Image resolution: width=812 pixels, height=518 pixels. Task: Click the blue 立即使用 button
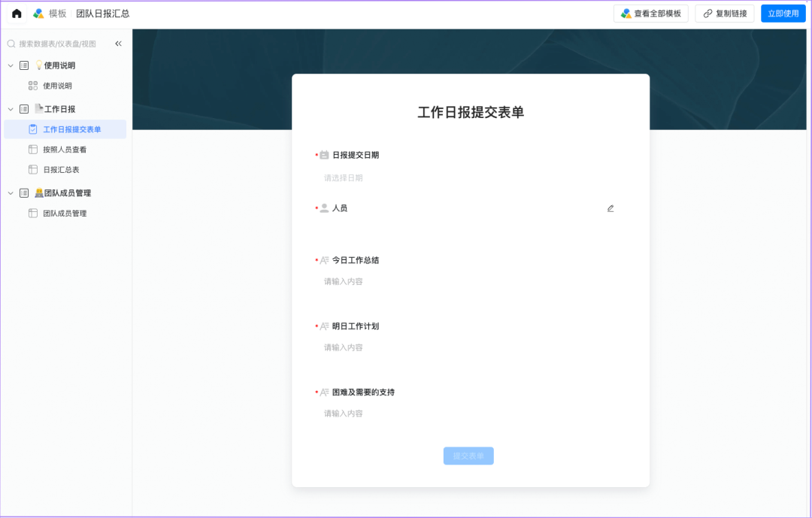click(x=783, y=14)
